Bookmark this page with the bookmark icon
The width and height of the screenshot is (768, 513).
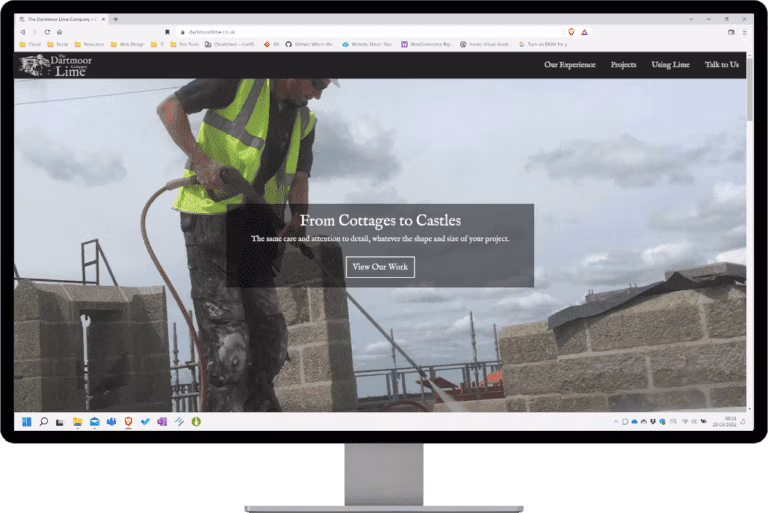(167, 32)
